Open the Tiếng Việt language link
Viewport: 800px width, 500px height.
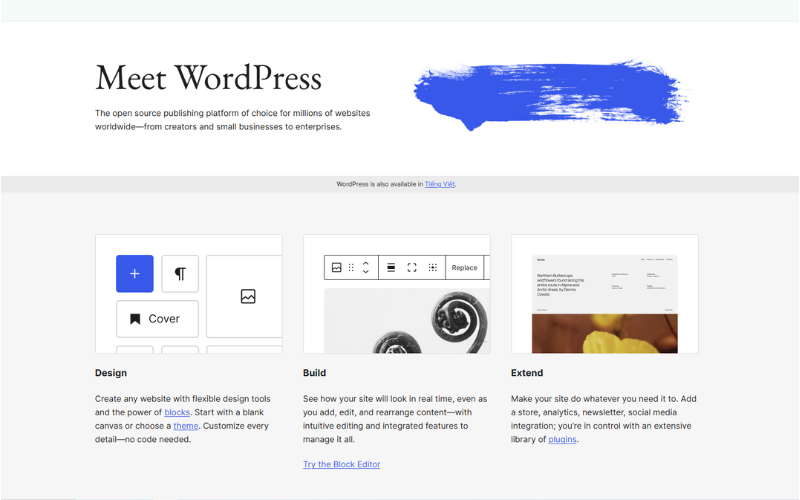(439, 184)
